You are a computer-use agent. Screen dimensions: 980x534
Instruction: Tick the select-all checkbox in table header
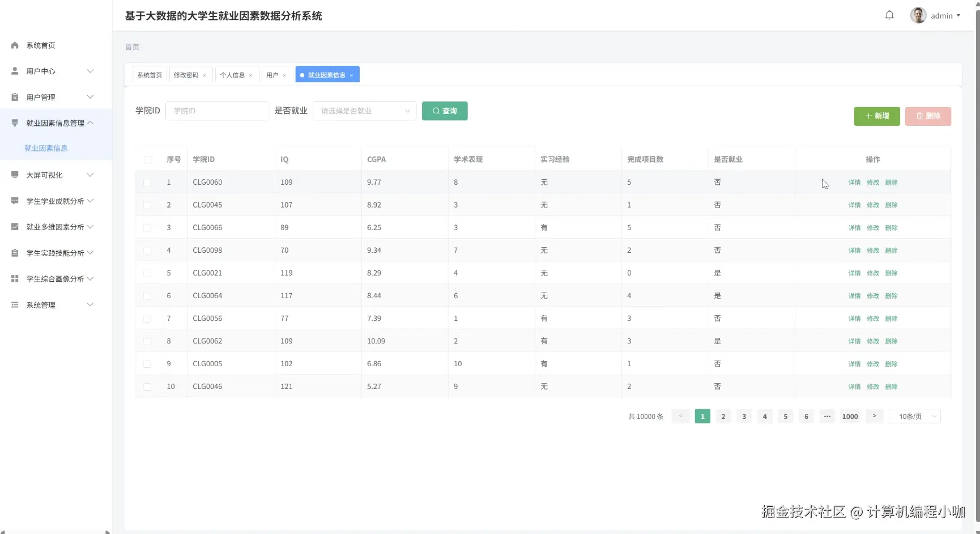point(148,160)
